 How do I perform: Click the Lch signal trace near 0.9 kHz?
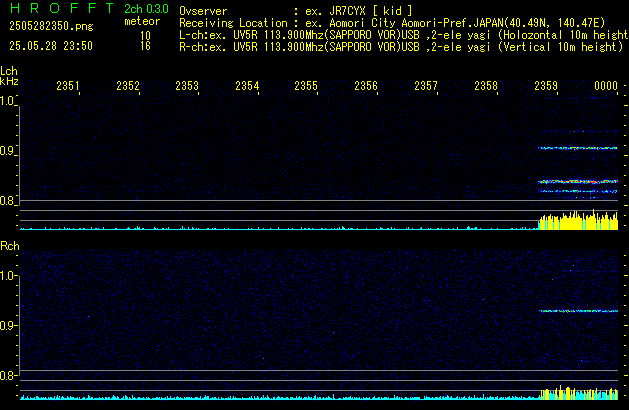(578, 148)
